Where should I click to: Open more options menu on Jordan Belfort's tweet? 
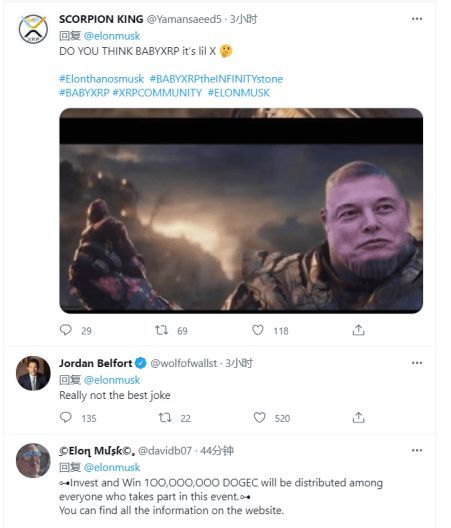pos(417,363)
